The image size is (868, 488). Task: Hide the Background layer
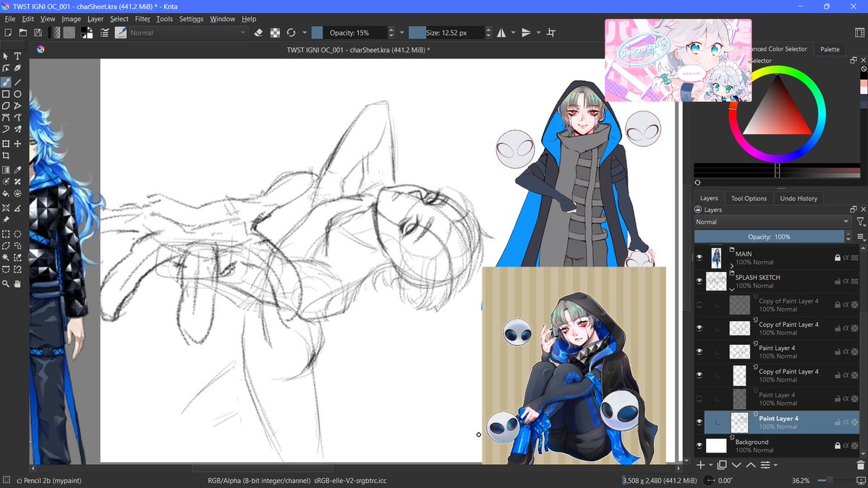pyautogui.click(x=699, y=445)
